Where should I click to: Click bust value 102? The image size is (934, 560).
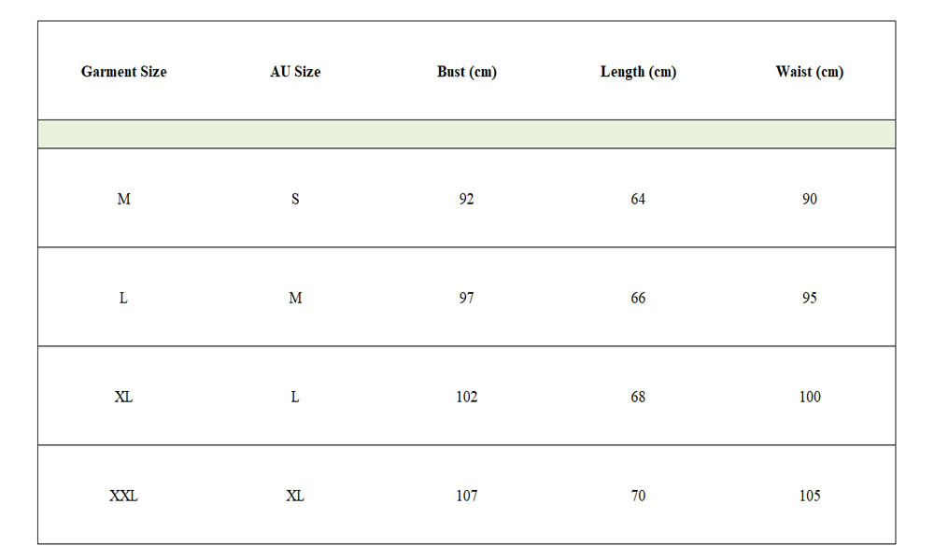pos(466,397)
